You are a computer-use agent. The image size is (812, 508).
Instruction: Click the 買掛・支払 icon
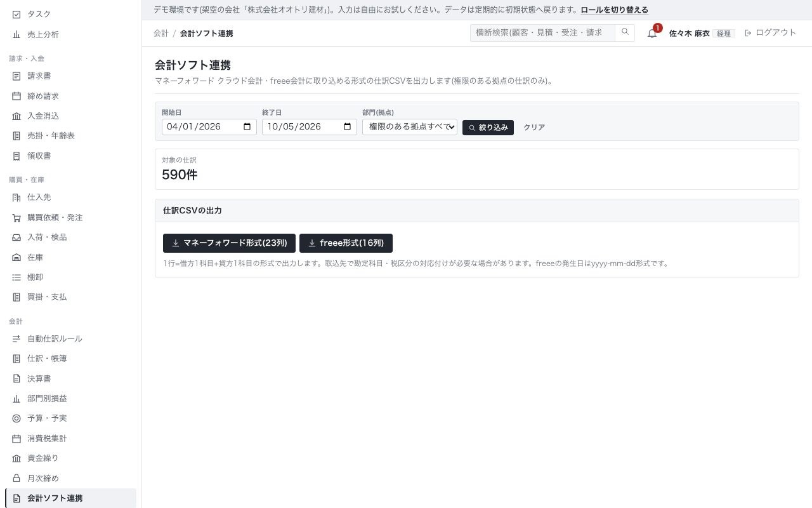point(16,297)
